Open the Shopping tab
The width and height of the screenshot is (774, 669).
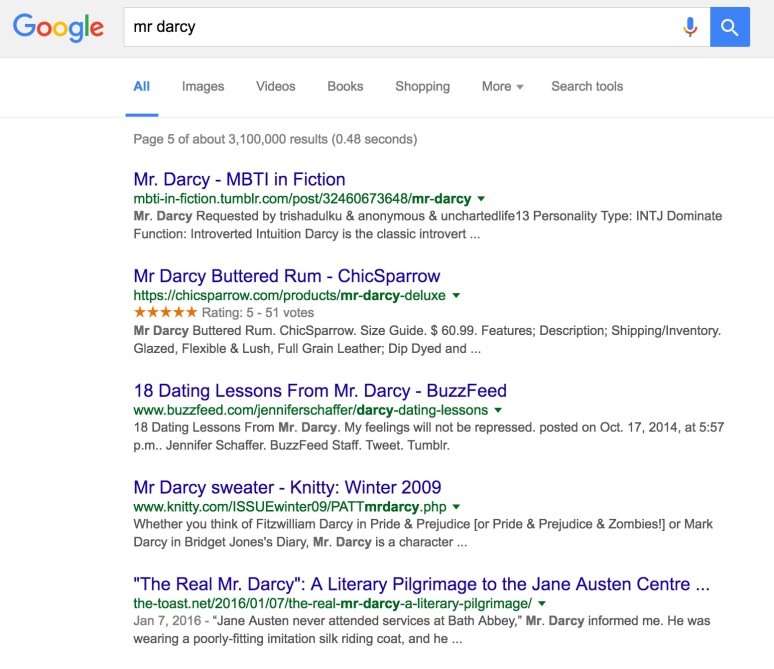423,86
